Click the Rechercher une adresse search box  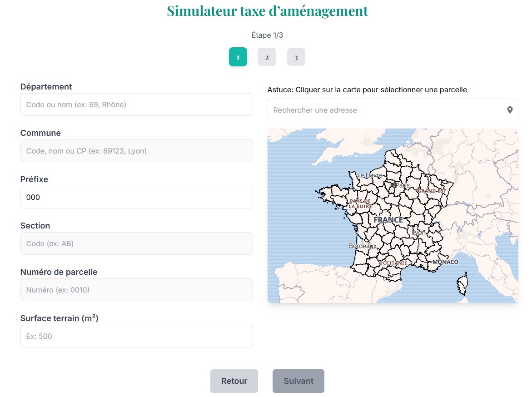[x=386, y=110]
